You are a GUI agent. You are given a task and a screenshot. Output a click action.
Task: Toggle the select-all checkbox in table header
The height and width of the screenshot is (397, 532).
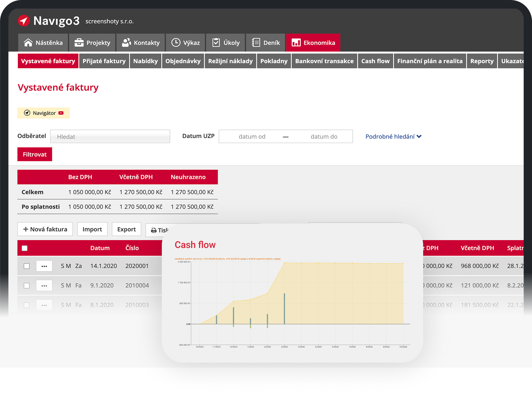[25, 248]
